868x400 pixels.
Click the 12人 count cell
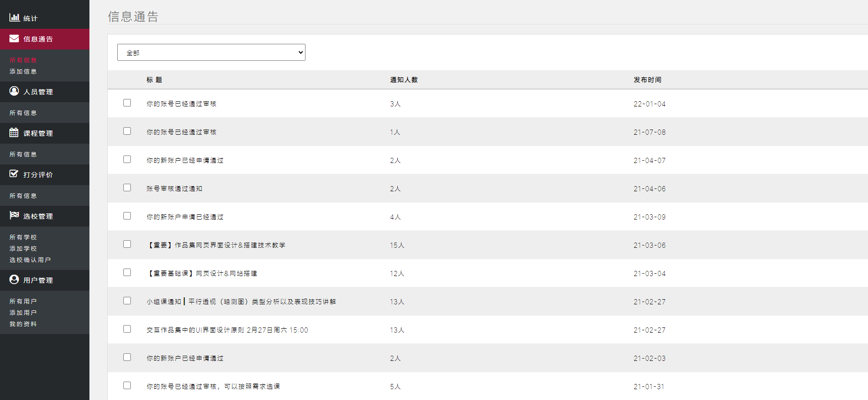coord(397,273)
